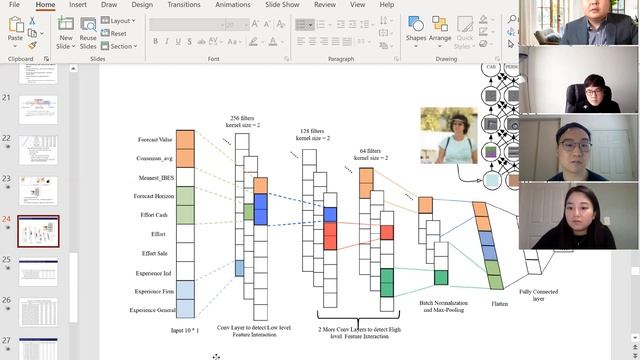640x360 pixels.
Task: Increase list indent level
Action: [x=352, y=24]
